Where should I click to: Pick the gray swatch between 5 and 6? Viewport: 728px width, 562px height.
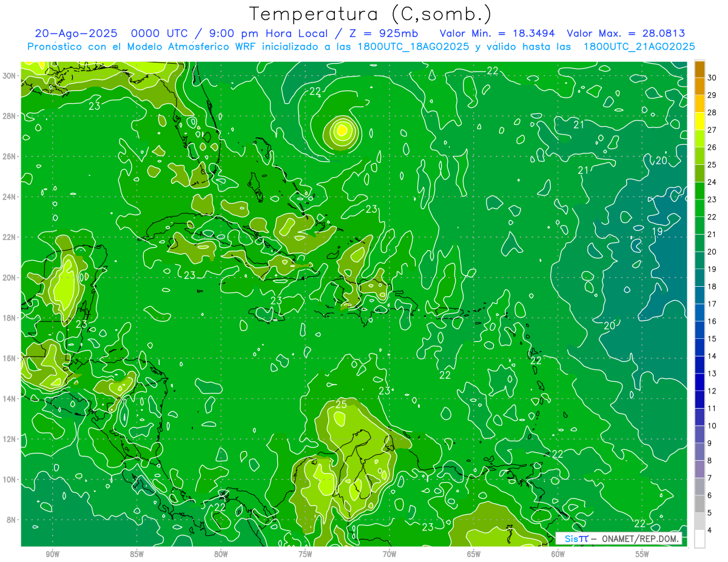click(x=700, y=504)
